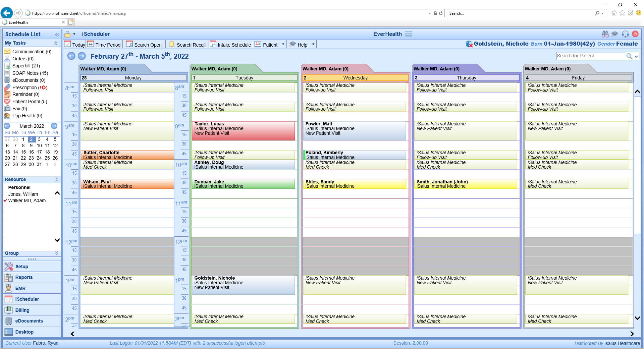Collapse the My Tasks section

pos(56,43)
